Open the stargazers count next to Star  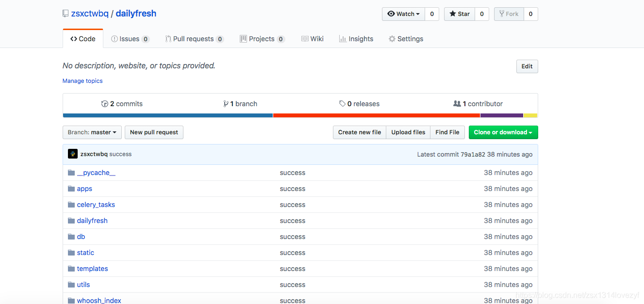tap(481, 14)
